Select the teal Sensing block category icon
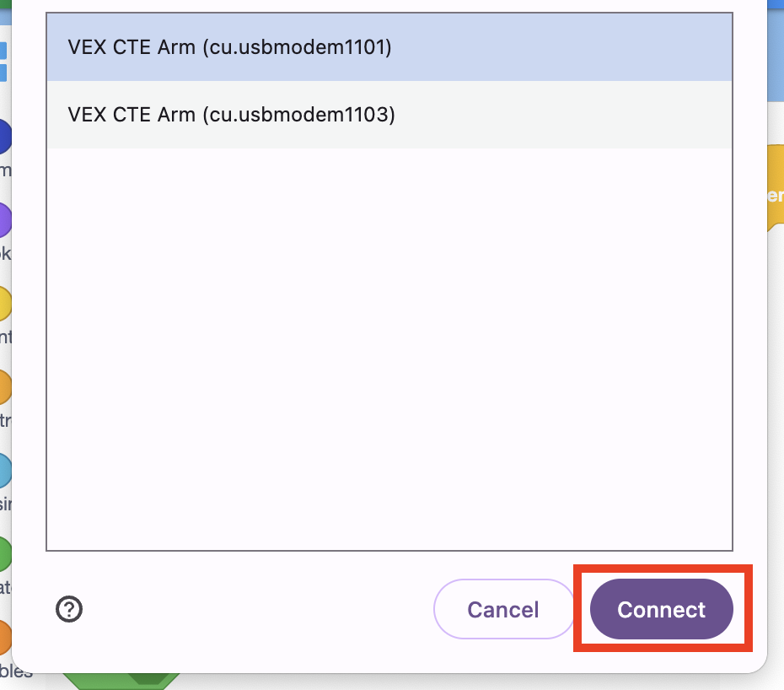Image resolution: width=784 pixels, height=690 pixels. pyautogui.click(x=3, y=471)
